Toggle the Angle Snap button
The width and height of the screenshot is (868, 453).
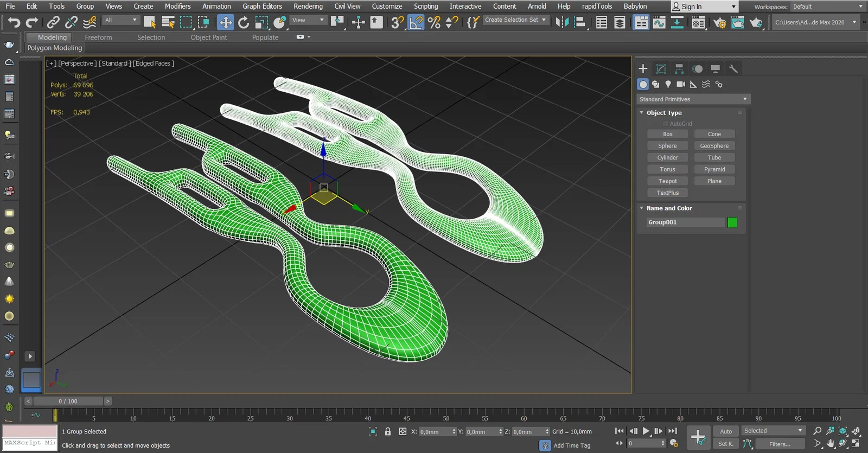pos(416,22)
